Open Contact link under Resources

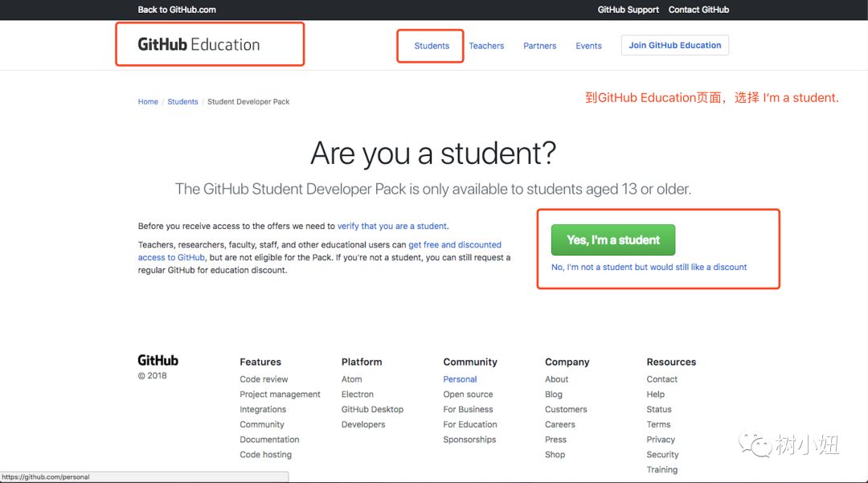(x=662, y=379)
